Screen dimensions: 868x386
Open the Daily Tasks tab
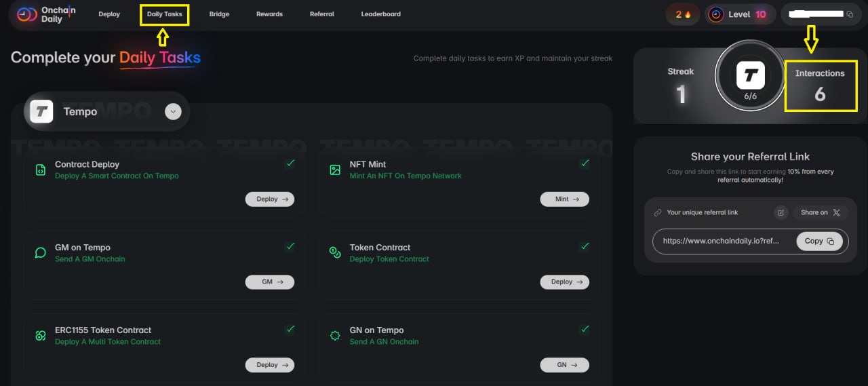[x=165, y=14]
